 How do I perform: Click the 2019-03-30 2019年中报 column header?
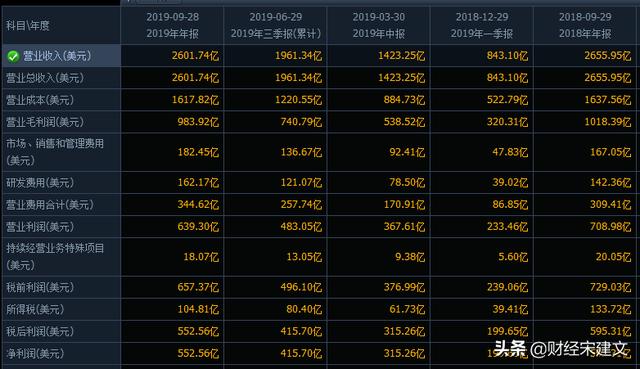click(x=379, y=25)
